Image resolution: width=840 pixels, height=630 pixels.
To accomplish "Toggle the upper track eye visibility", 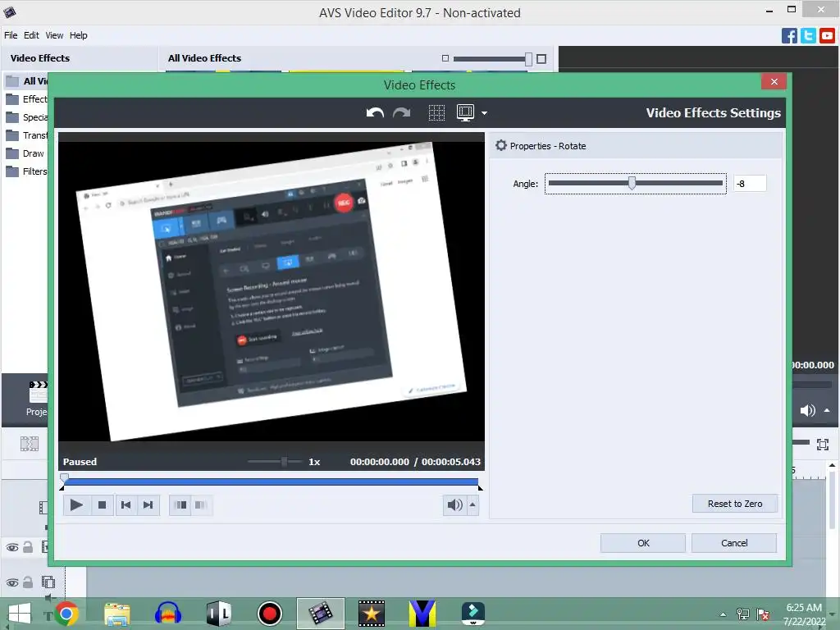I will click(x=11, y=547).
